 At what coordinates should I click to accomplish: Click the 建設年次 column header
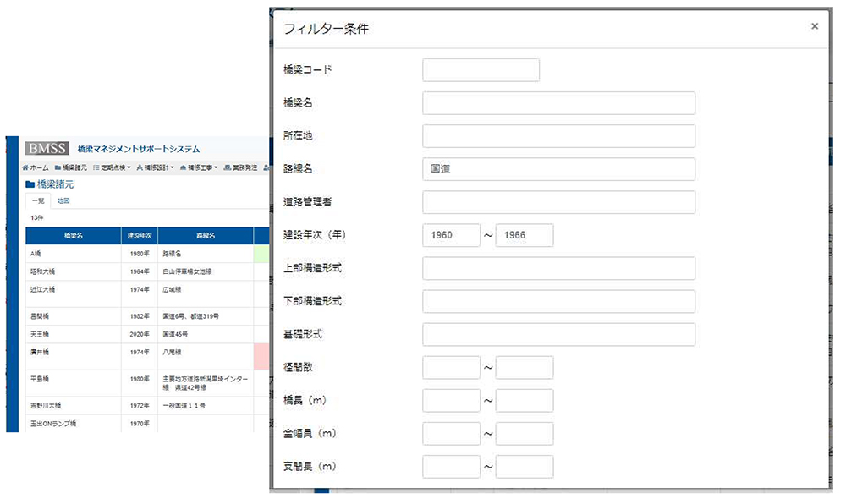139,235
